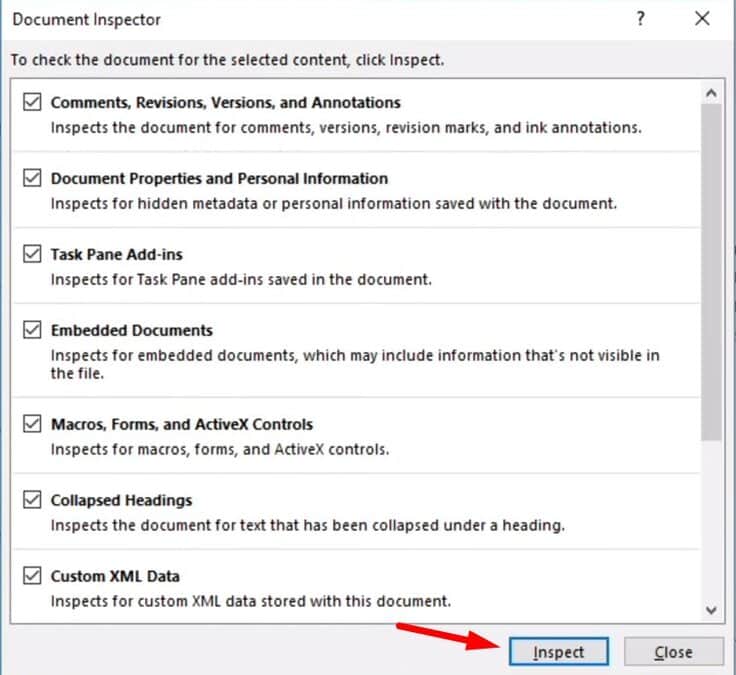Click the Inspect button
The width and height of the screenshot is (736, 675).
[559, 652]
